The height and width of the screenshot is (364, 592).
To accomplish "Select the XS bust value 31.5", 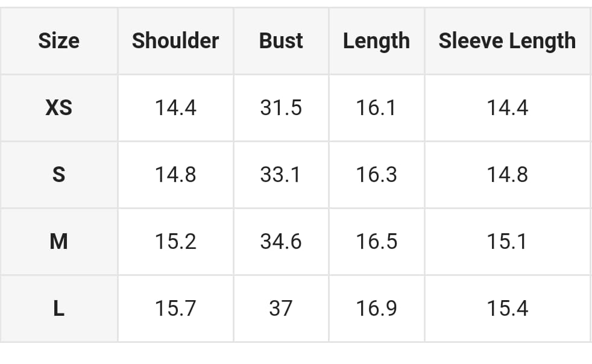I will pyautogui.click(x=281, y=108).
